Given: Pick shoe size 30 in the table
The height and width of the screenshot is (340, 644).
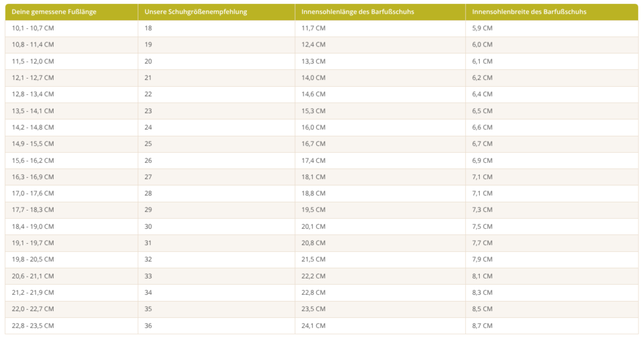Looking at the screenshot, I should [x=148, y=226].
